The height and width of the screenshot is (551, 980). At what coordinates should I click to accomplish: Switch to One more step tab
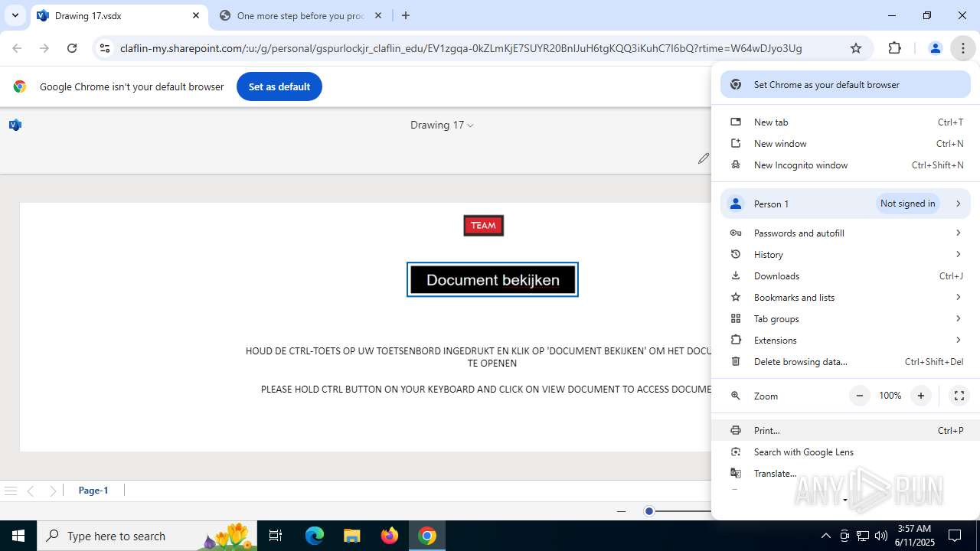point(302,15)
